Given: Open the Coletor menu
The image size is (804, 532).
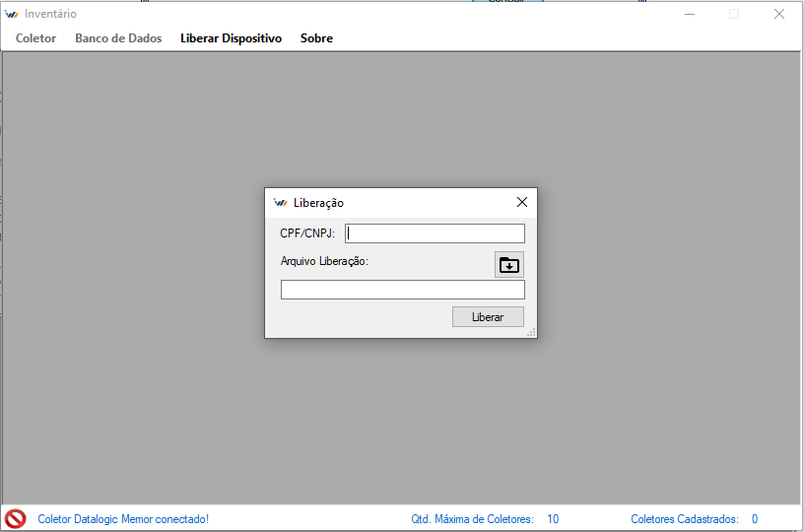Looking at the screenshot, I should click(35, 38).
